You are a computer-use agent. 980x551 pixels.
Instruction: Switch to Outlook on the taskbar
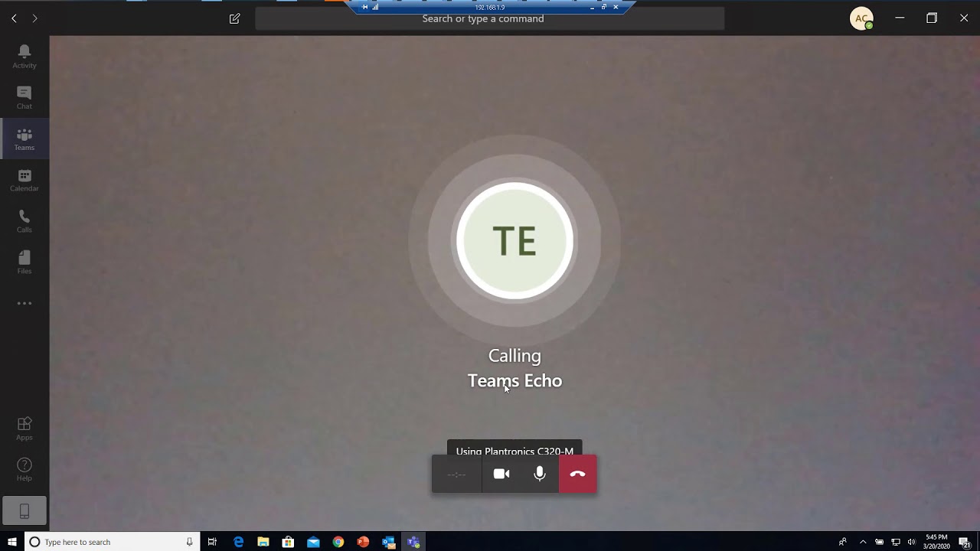point(388,542)
